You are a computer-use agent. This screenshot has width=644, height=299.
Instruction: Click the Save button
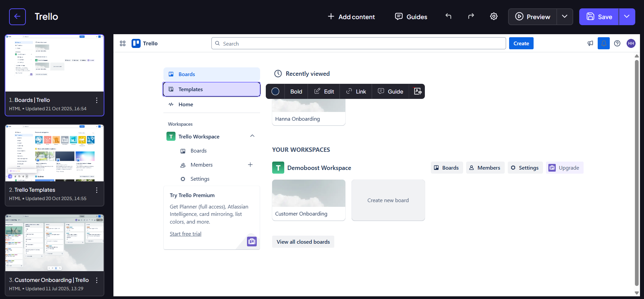tap(599, 17)
